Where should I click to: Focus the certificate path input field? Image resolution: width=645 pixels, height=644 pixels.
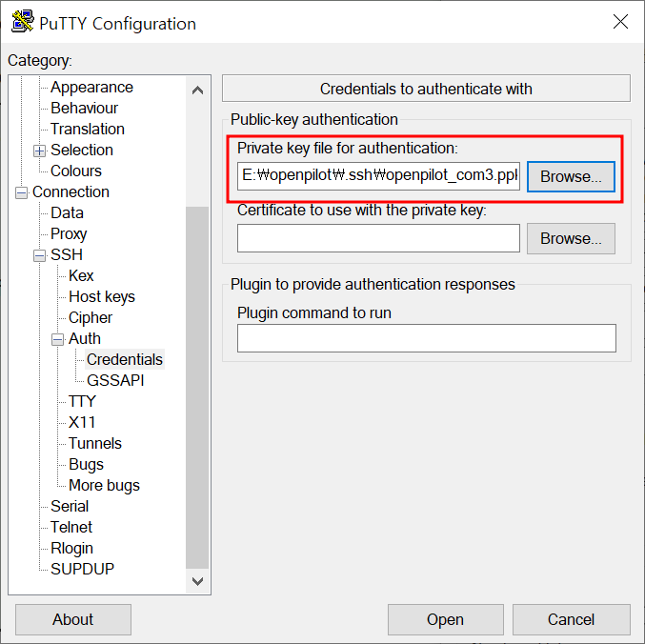(378, 238)
